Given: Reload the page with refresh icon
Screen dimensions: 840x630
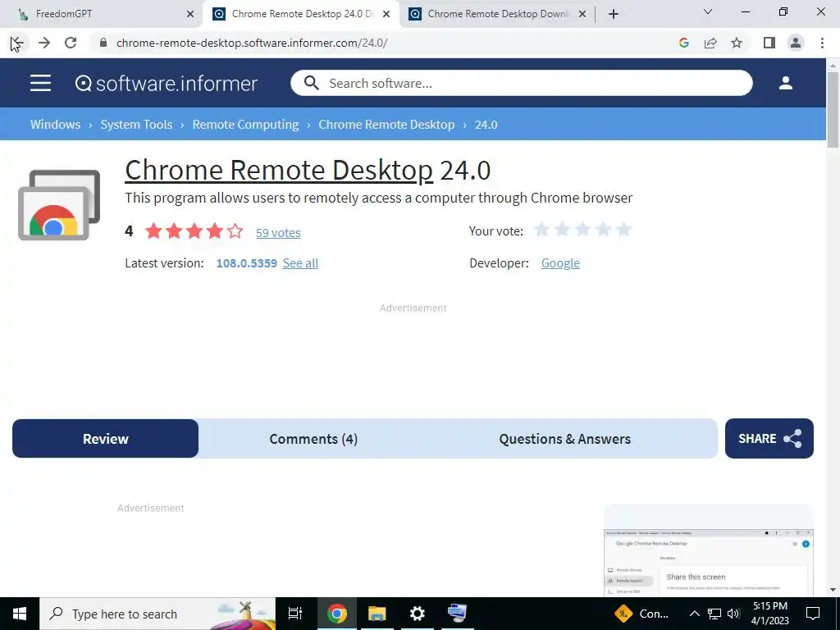Looking at the screenshot, I should pyautogui.click(x=71, y=43).
